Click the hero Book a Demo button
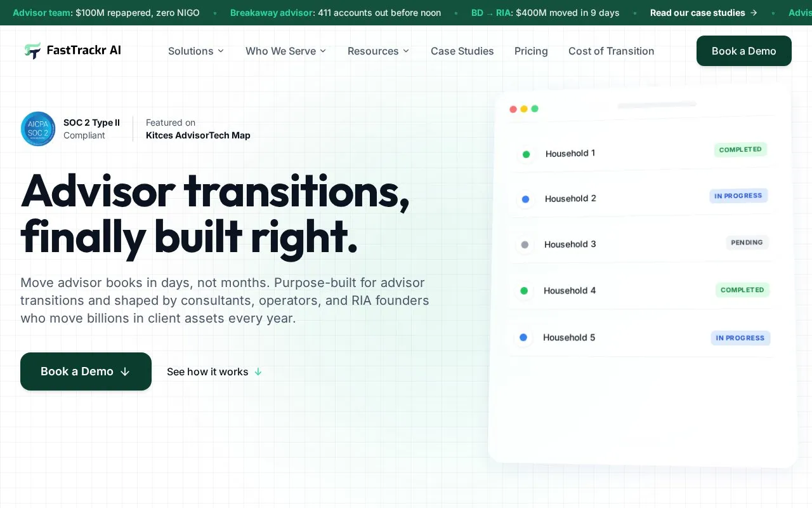 pyautogui.click(x=86, y=371)
